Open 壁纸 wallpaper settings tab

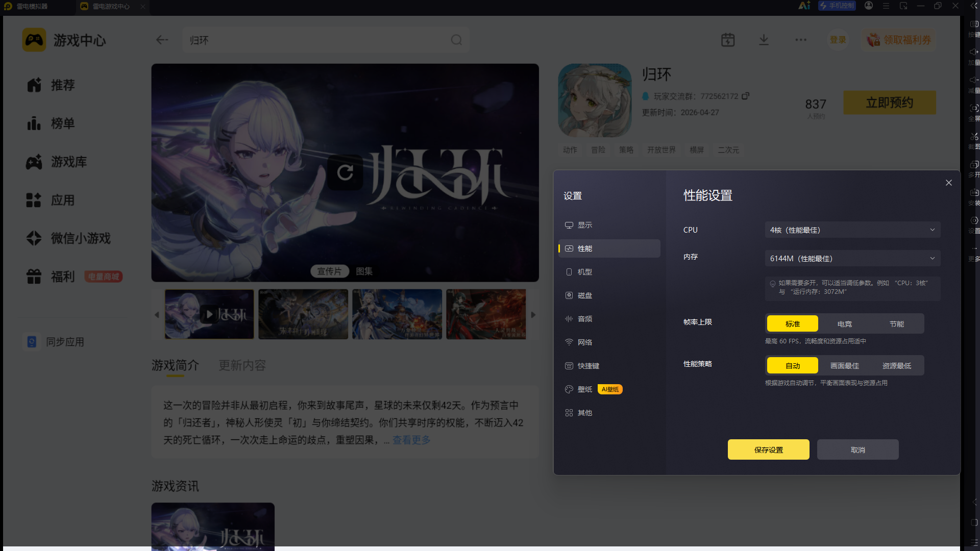pyautogui.click(x=609, y=389)
